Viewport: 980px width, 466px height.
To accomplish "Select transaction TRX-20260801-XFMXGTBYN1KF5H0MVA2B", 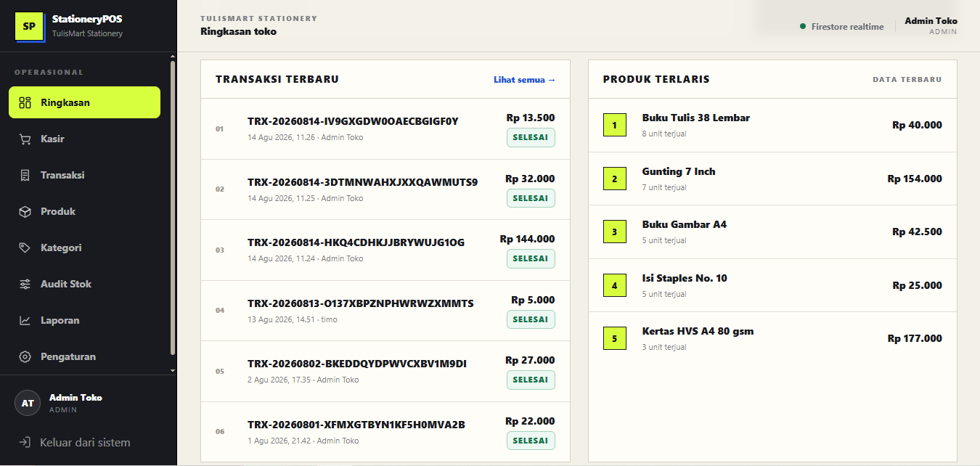I will tap(385, 431).
